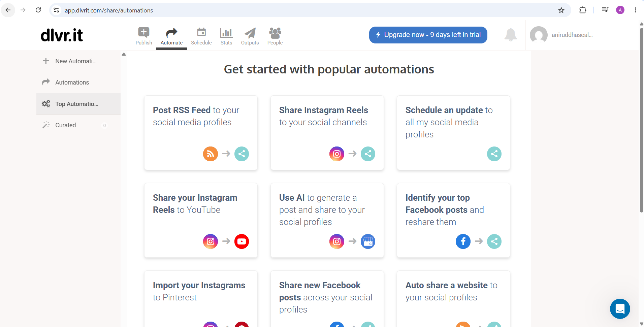Screen dimensions: 644x327
Task: Open the notifications bell
Action: click(x=511, y=35)
